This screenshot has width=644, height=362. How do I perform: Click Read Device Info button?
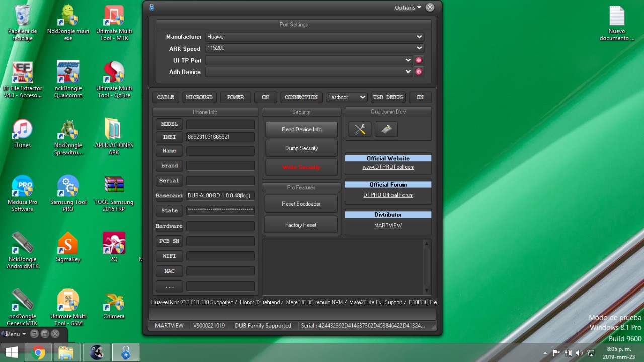(x=301, y=129)
